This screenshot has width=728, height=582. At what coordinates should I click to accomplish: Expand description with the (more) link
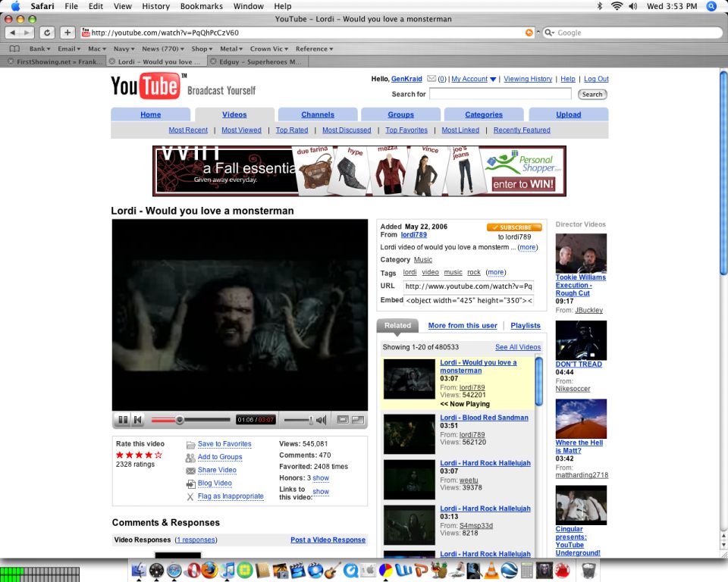tap(528, 247)
